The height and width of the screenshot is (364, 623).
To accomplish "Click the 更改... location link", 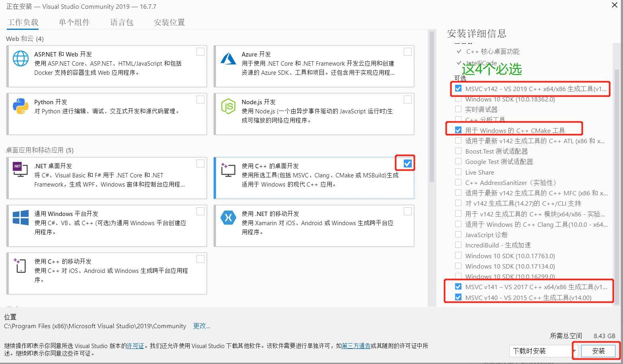I will pyautogui.click(x=202, y=326).
